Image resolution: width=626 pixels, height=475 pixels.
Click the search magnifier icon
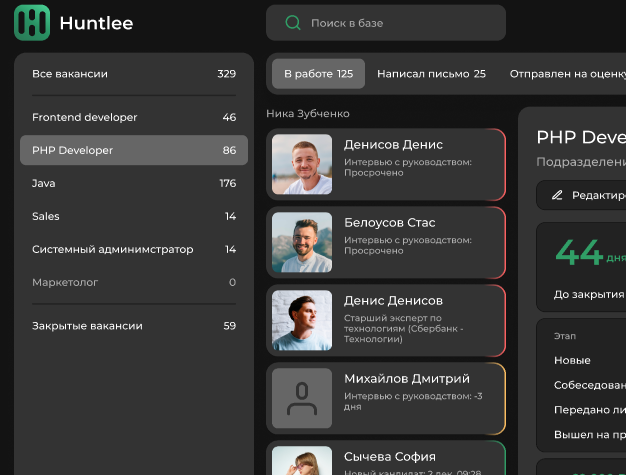pyautogui.click(x=293, y=23)
